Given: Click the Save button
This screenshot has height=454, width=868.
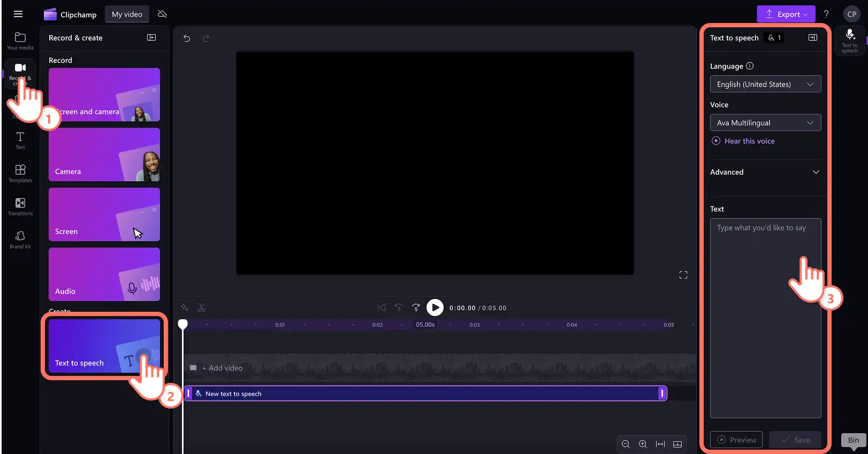Looking at the screenshot, I should tap(795, 440).
